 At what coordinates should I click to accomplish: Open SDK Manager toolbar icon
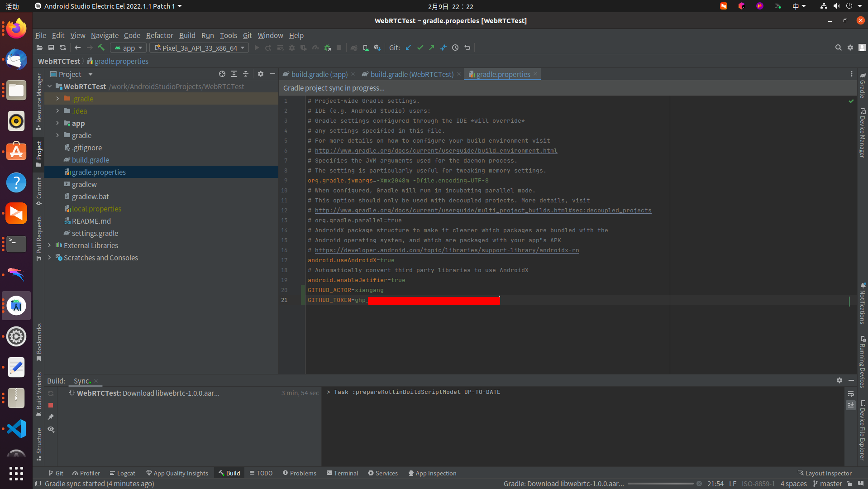point(377,48)
